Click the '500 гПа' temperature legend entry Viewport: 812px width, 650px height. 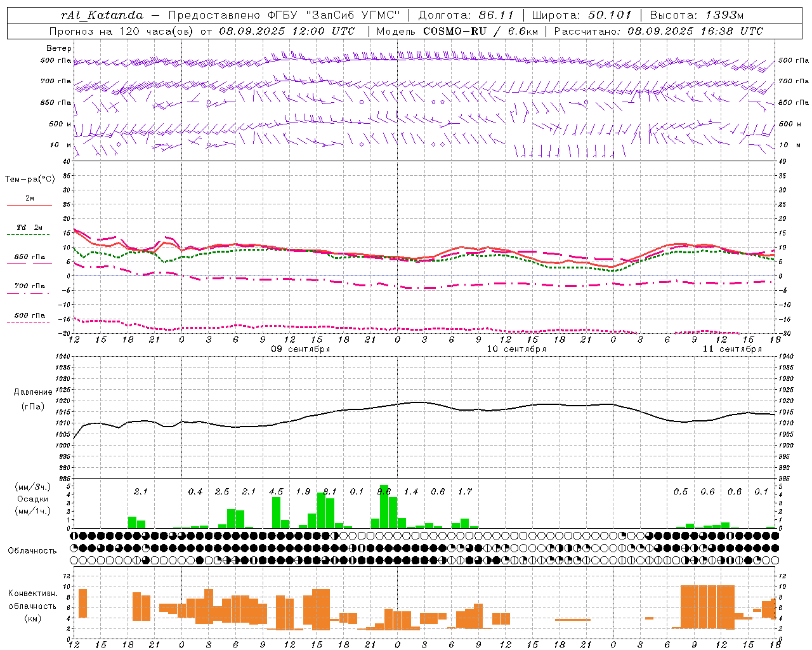click(30, 315)
